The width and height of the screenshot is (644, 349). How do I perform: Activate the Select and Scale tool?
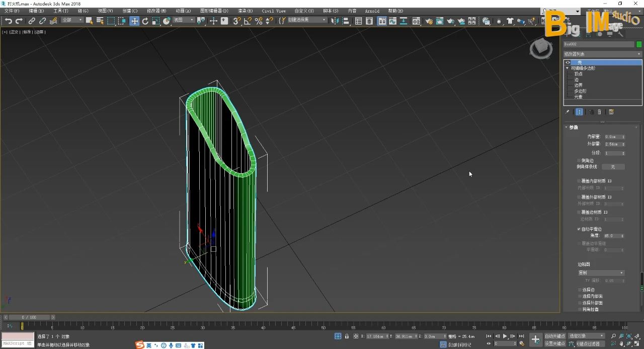coord(156,21)
